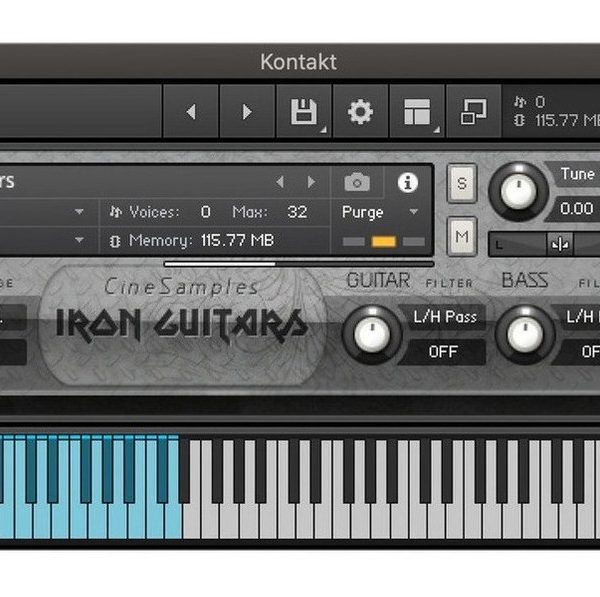Open snapshot view camera icon
This screenshot has height=597, width=600.
click(x=357, y=182)
